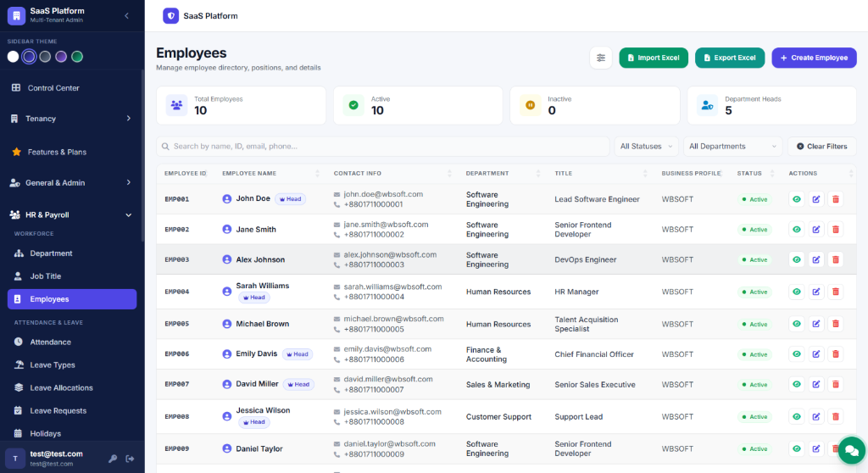Open Leave Types in sidebar
868x473 pixels.
coord(72,365)
